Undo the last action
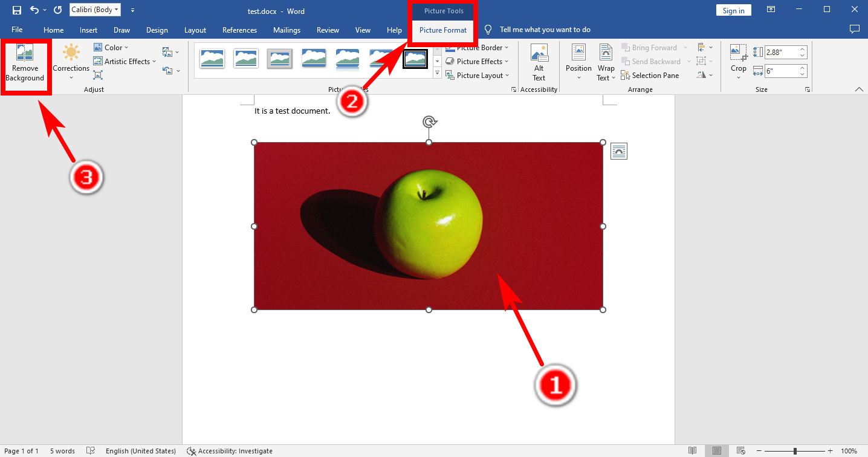 (34, 10)
